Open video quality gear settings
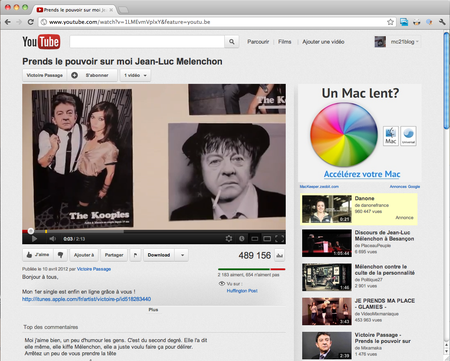Screen dimensions: 450x361 click(x=229, y=239)
